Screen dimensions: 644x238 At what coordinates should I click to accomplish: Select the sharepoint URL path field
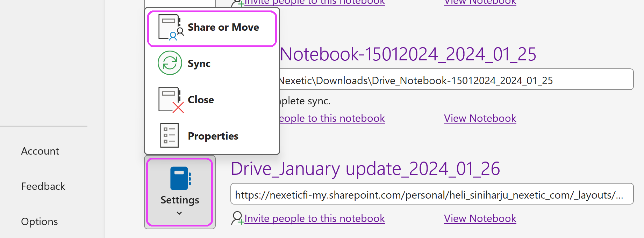tap(432, 194)
